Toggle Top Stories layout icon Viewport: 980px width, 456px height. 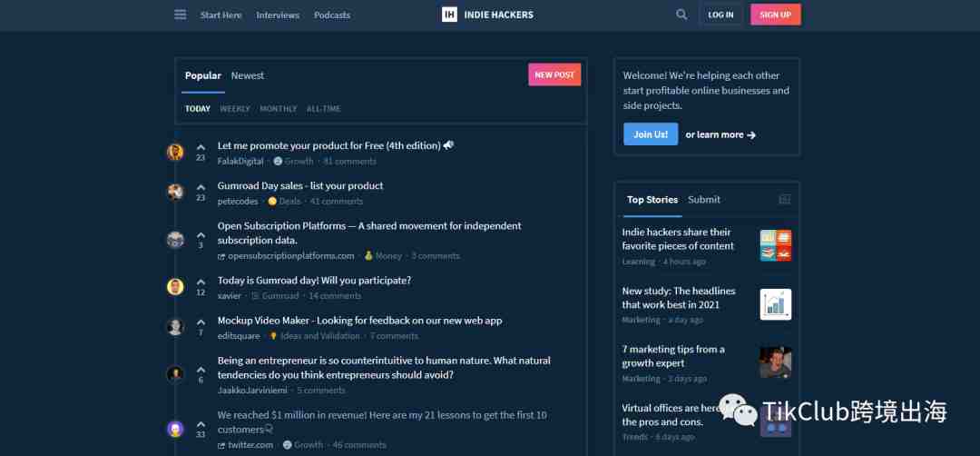coord(784,200)
